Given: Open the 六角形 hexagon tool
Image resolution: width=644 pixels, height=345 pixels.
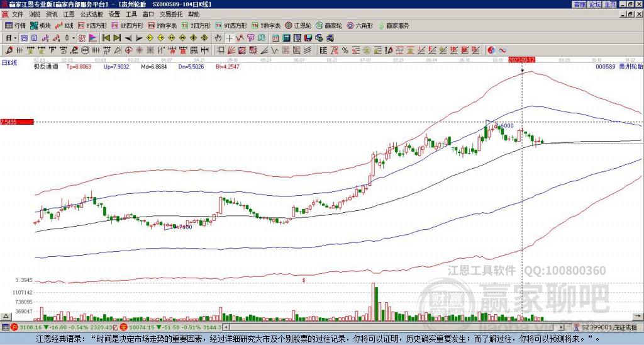Looking at the screenshot, I should (360, 25).
